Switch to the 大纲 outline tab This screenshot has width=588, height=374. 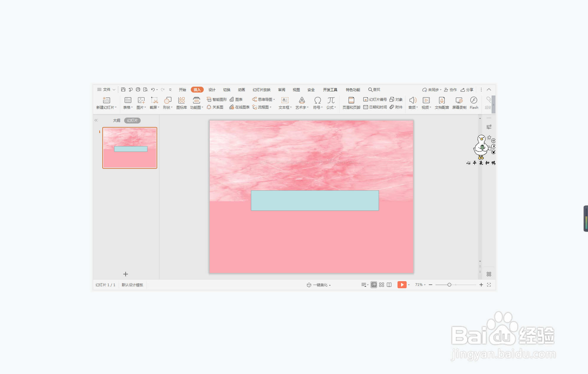pyautogui.click(x=116, y=121)
